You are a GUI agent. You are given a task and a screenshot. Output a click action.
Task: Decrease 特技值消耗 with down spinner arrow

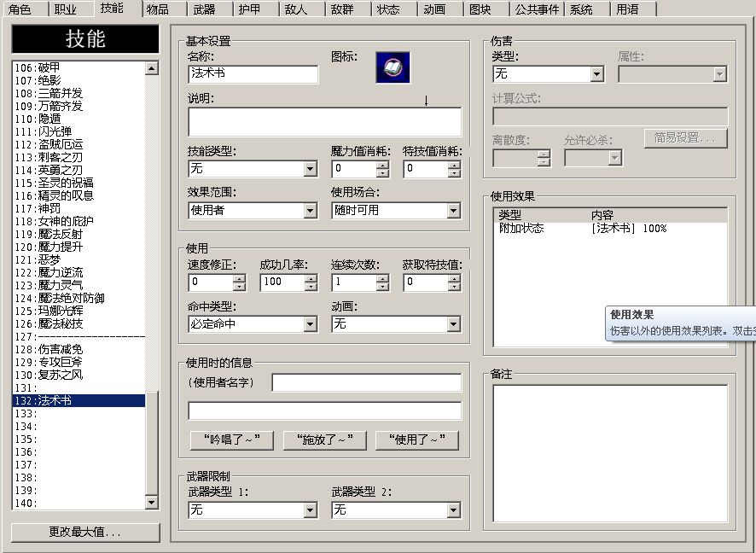(x=454, y=172)
